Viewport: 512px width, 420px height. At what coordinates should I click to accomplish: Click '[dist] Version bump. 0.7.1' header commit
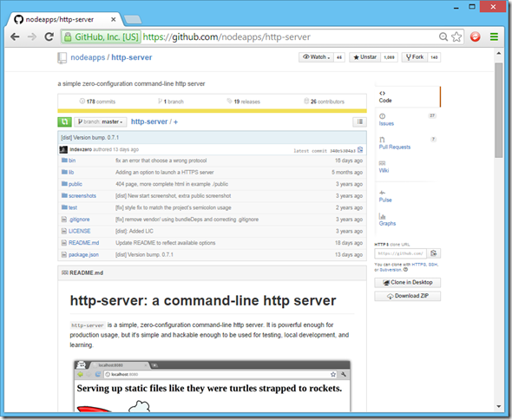pos(89,138)
